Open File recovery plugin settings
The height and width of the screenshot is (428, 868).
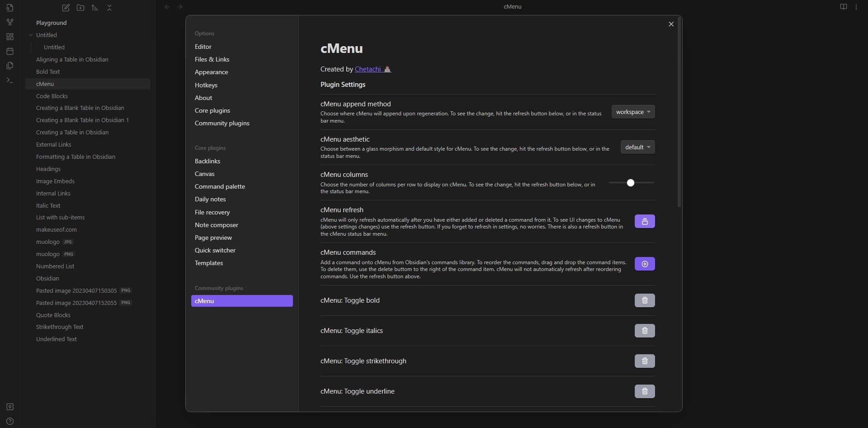pos(242,212)
